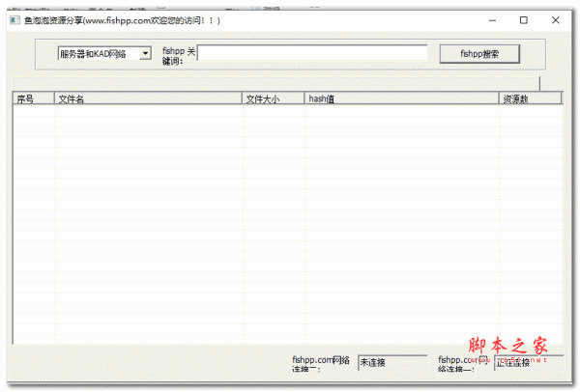Screen dimensions: 580x392
Task: Open the 服务器和KAD网络 dropdown arrow
Action: coord(145,53)
